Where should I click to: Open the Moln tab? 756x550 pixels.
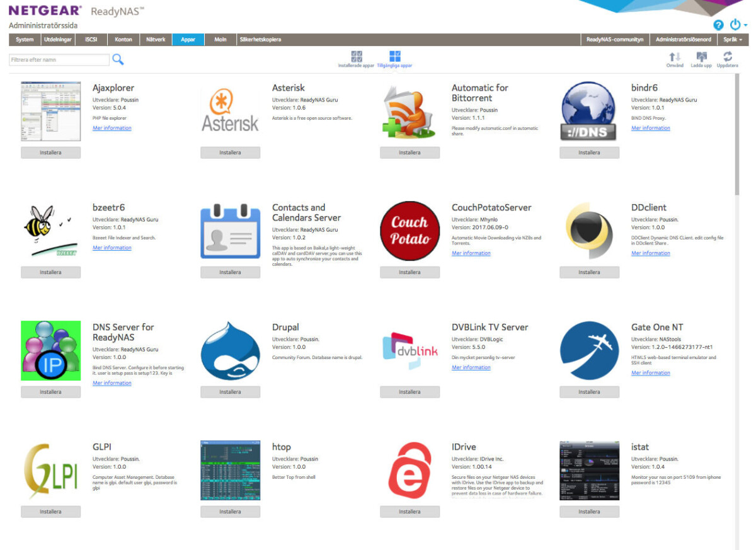[x=220, y=40]
